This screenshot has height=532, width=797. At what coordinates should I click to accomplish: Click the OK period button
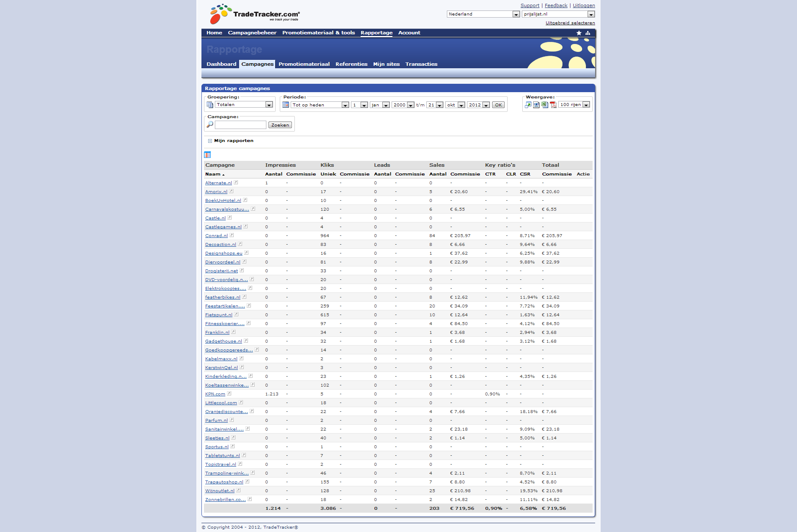[x=498, y=105]
